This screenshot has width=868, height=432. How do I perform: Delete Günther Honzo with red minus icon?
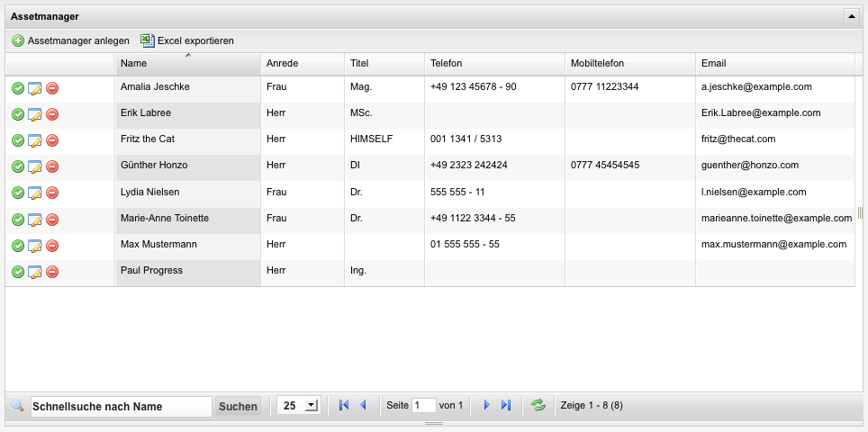click(x=52, y=166)
